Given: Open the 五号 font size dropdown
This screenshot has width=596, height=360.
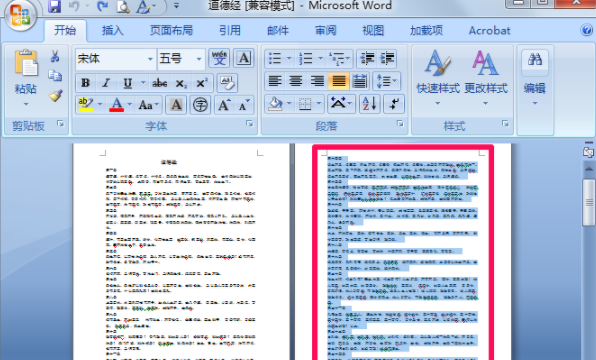Looking at the screenshot, I should tap(199, 59).
